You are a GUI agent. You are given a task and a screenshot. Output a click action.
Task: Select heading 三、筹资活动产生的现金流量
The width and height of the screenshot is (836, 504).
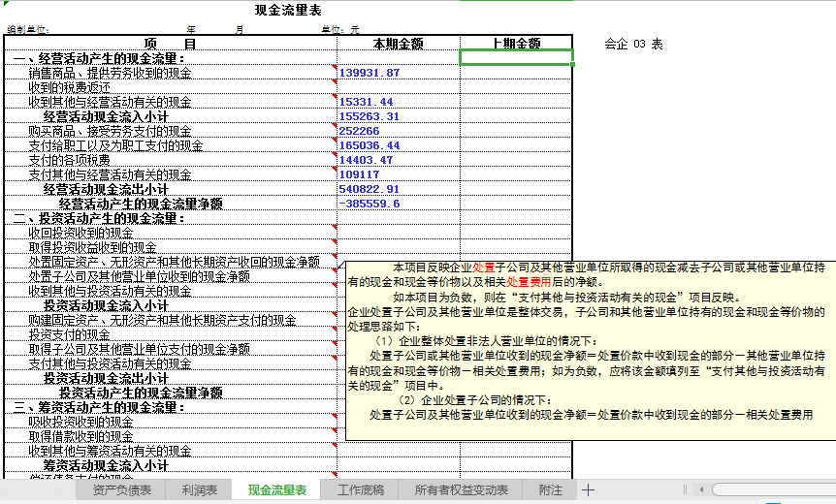pyautogui.click(x=171, y=407)
